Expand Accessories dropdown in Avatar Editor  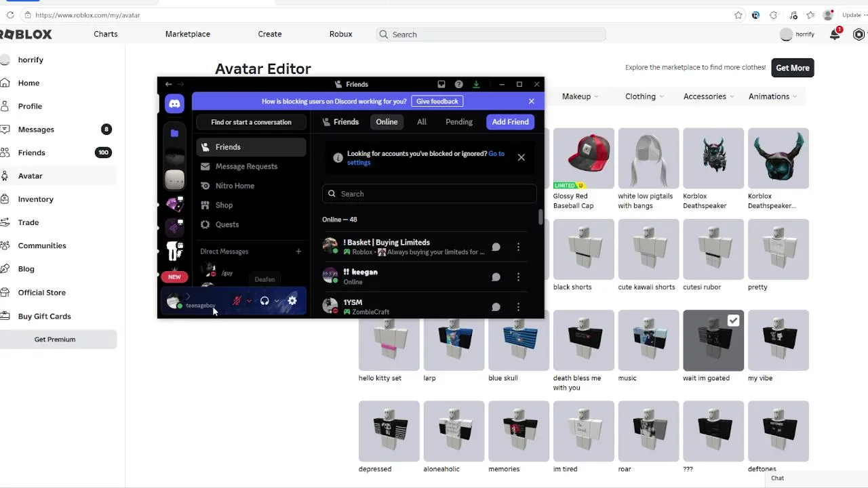[709, 96]
